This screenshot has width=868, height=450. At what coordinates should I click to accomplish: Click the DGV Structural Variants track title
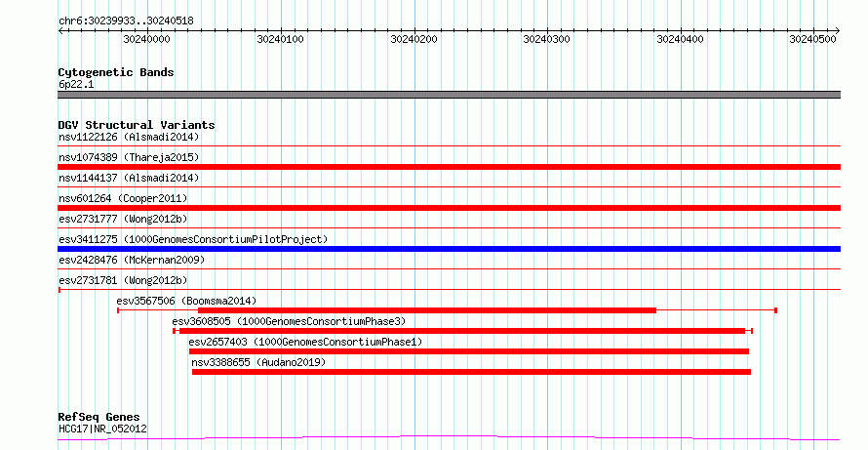coord(137,125)
